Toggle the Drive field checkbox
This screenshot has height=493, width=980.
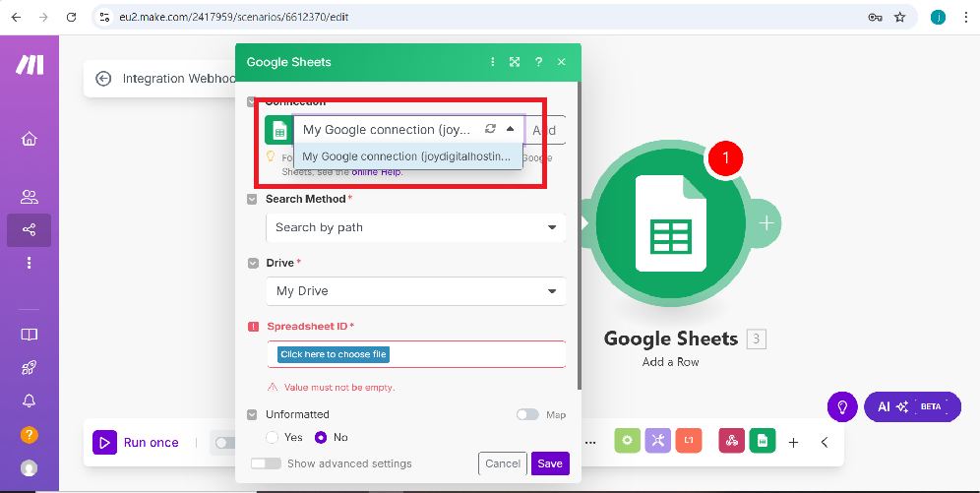point(253,264)
